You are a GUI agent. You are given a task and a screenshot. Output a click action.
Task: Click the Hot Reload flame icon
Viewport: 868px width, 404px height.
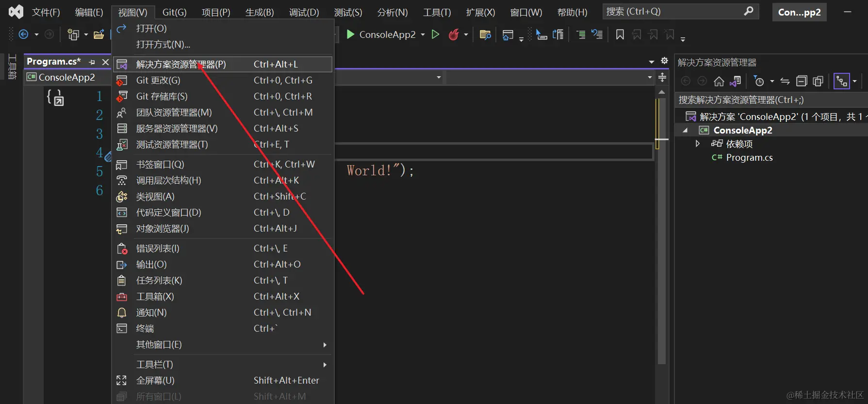pos(454,34)
